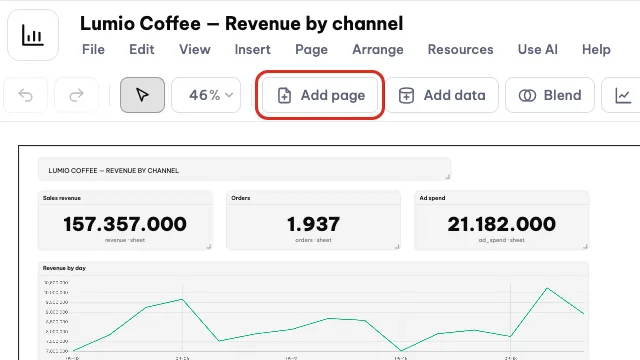Click the 'revenue · sheet' caption
The width and height of the screenshot is (640, 360).
[x=125, y=240]
